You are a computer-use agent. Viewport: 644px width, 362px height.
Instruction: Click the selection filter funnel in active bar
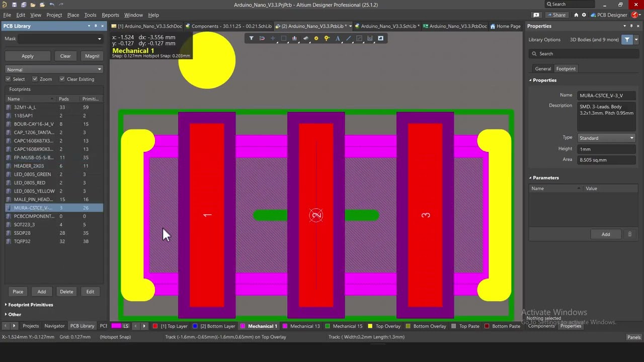(x=251, y=38)
